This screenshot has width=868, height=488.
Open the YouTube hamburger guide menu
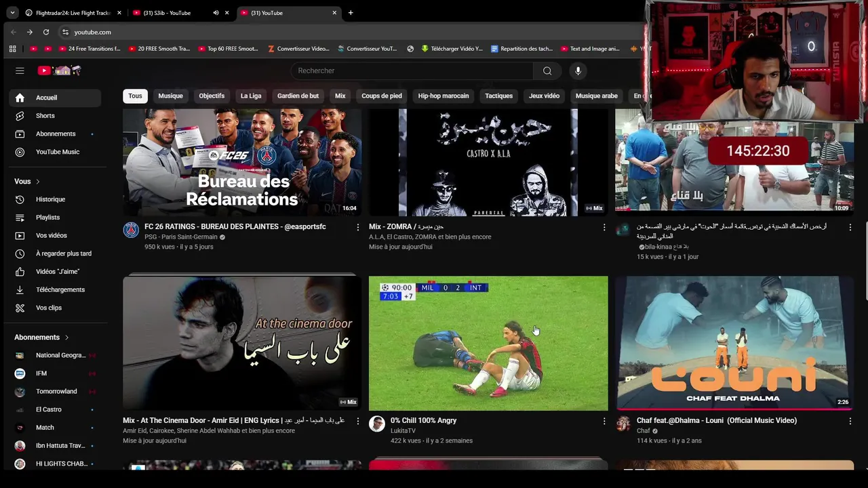20,70
